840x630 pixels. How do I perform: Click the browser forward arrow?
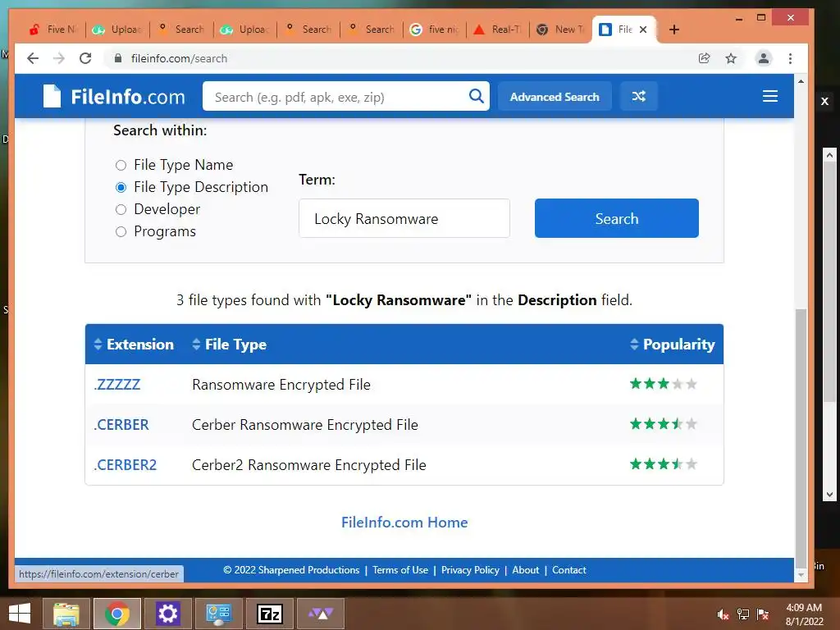click(x=59, y=58)
